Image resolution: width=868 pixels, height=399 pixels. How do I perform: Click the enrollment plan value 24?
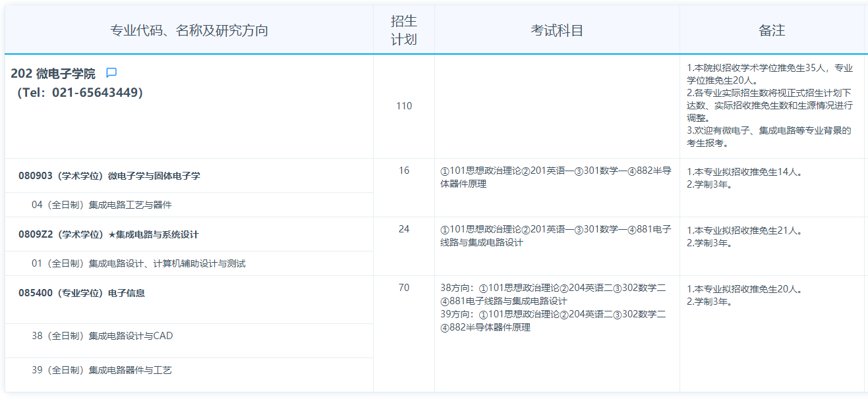coord(404,229)
